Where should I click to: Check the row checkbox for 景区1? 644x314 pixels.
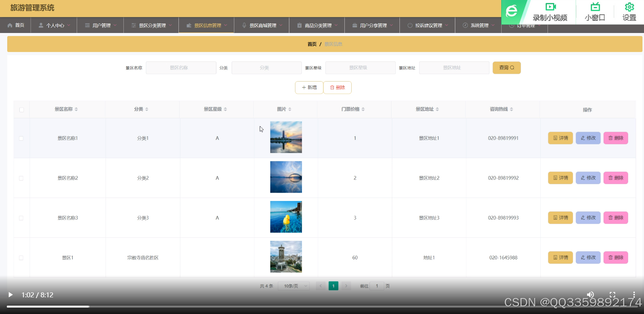tap(21, 258)
